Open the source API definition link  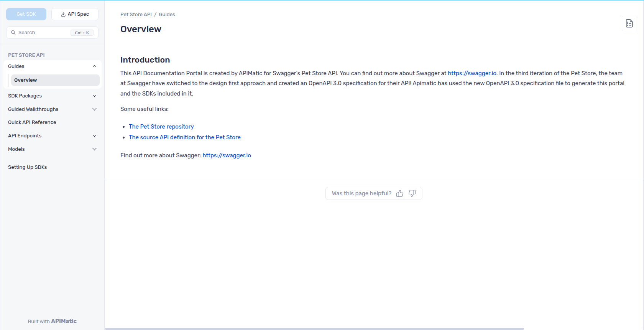[x=184, y=137]
